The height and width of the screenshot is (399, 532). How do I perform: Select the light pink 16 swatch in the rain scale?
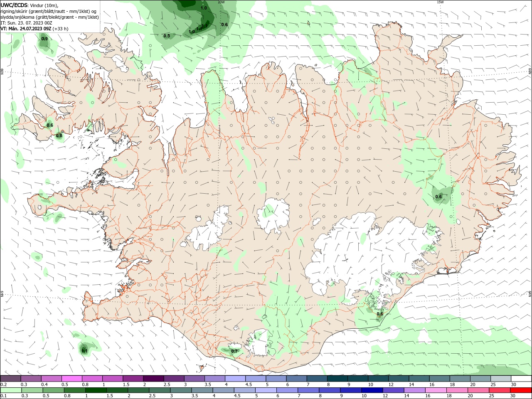436,390
